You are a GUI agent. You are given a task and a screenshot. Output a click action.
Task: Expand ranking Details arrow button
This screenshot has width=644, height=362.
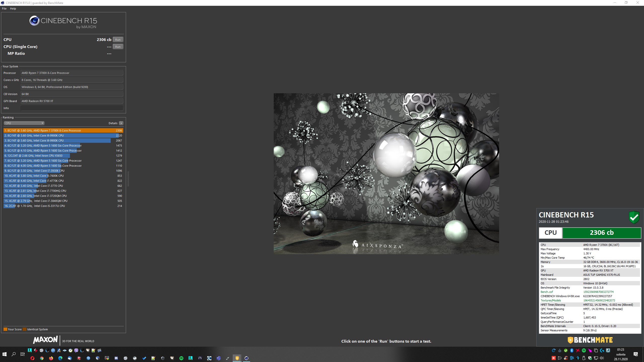point(121,123)
